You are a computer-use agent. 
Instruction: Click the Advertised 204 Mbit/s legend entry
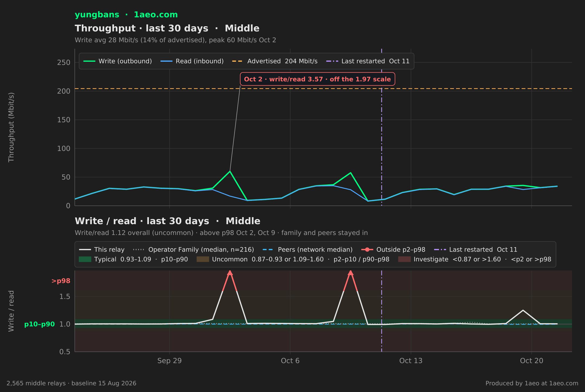tap(275, 61)
